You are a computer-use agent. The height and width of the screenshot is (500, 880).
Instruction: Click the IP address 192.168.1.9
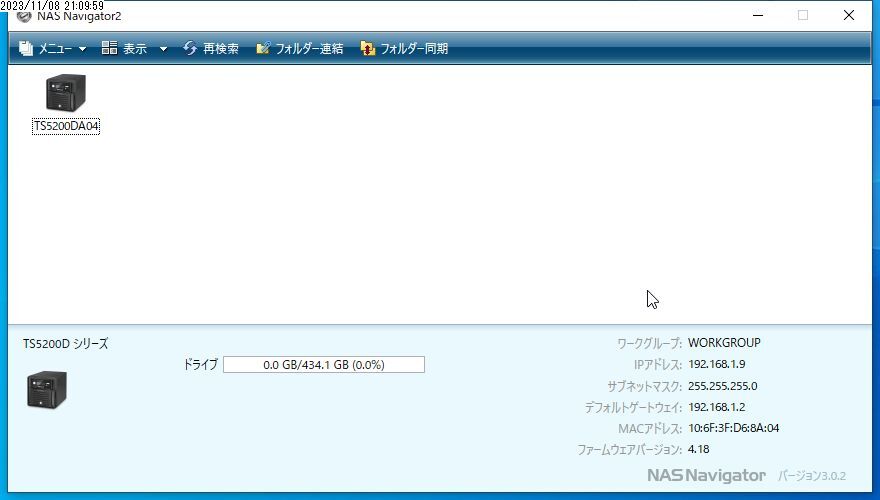[717, 364]
